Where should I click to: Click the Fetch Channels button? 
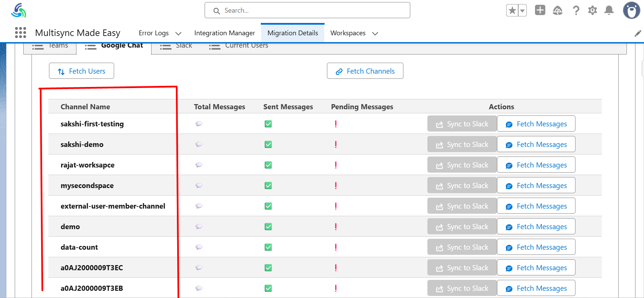(365, 71)
